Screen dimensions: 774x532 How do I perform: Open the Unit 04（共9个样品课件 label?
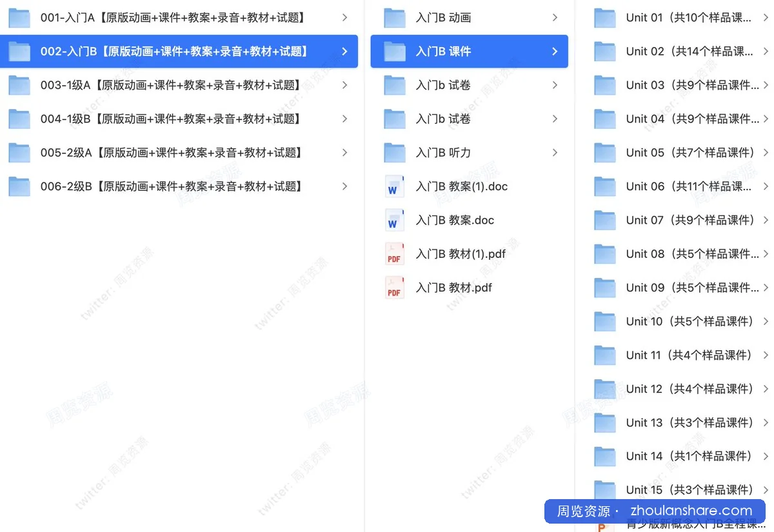click(693, 119)
